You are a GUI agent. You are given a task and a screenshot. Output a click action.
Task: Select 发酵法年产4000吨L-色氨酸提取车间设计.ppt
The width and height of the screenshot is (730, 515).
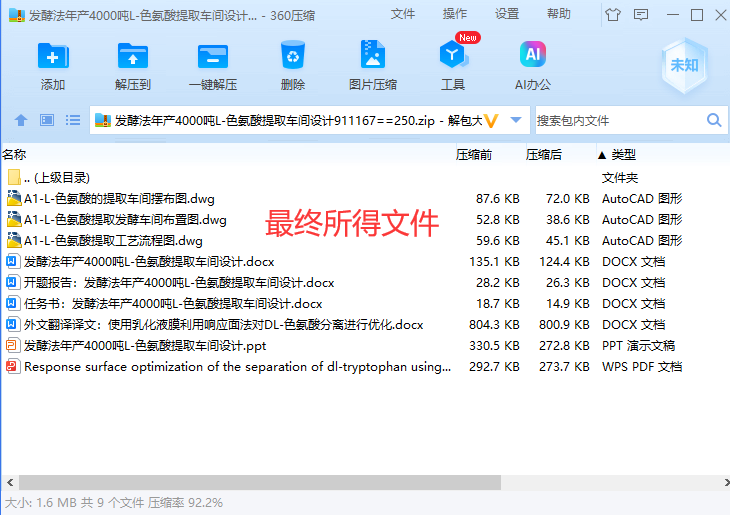coord(145,346)
